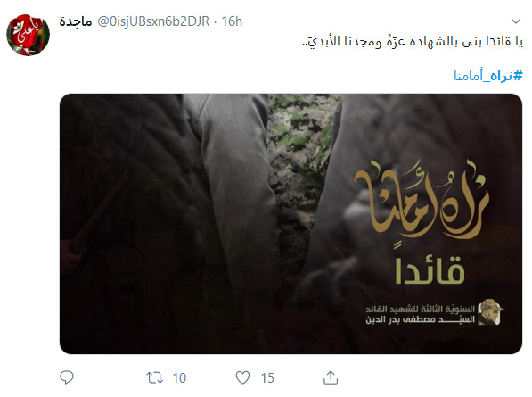Open the hashtag #نراه_أمامنا link
Viewport: 532px width, 397px height.
pyautogui.click(x=488, y=76)
